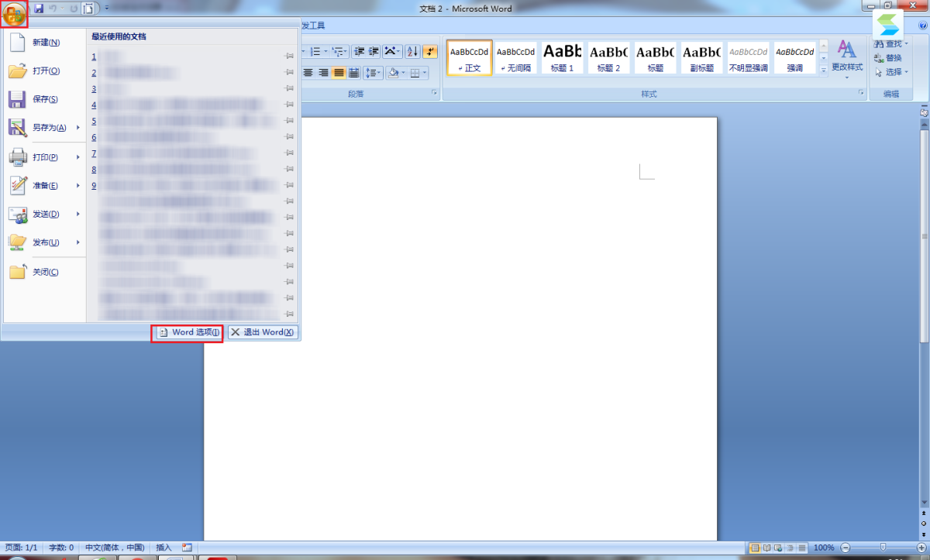Viewport: 930px width, 560px height.
Task: Pin recent document number 3
Action: pyautogui.click(x=289, y=88)
